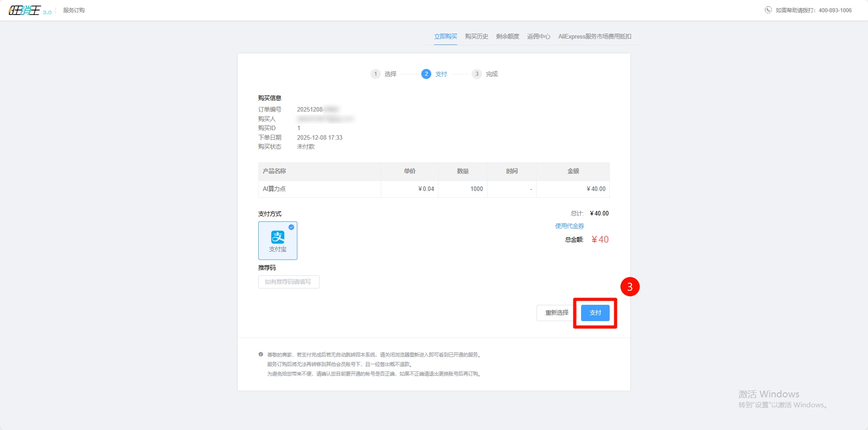The height and width of the screenshot is (430, 868).
Task: Click the step 1 选择 circle
Action: (375, 74)
